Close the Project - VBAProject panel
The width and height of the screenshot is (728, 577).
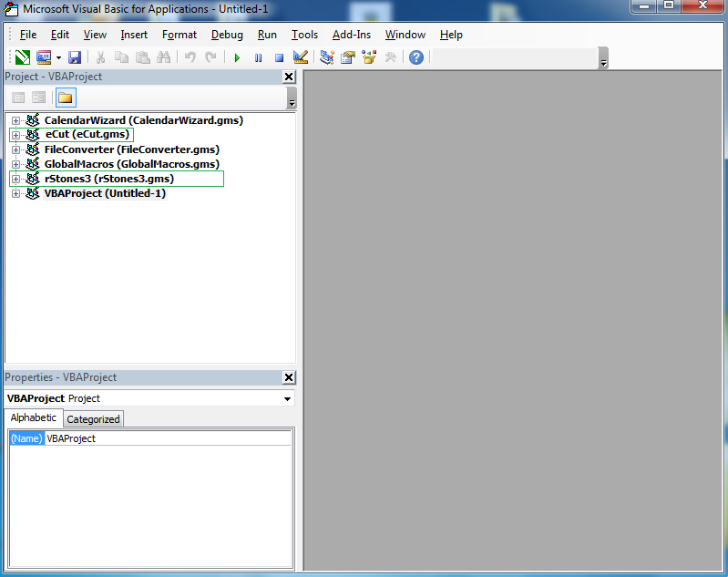289,77
